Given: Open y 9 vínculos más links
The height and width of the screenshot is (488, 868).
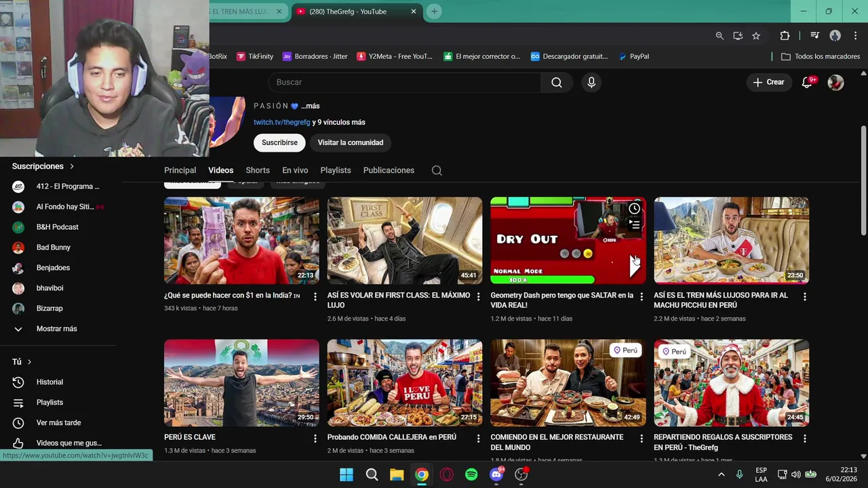Looking at the screenshot, I should 338,122.
